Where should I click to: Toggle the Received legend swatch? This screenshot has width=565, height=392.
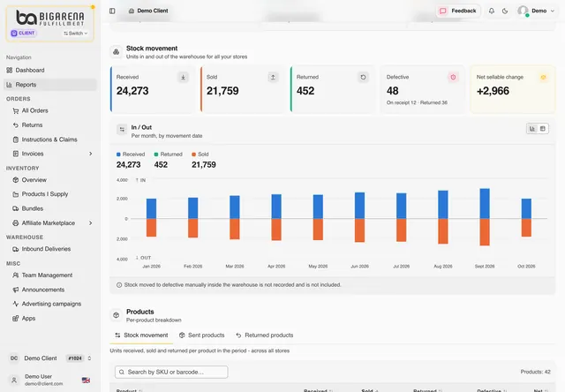(118, 155)
